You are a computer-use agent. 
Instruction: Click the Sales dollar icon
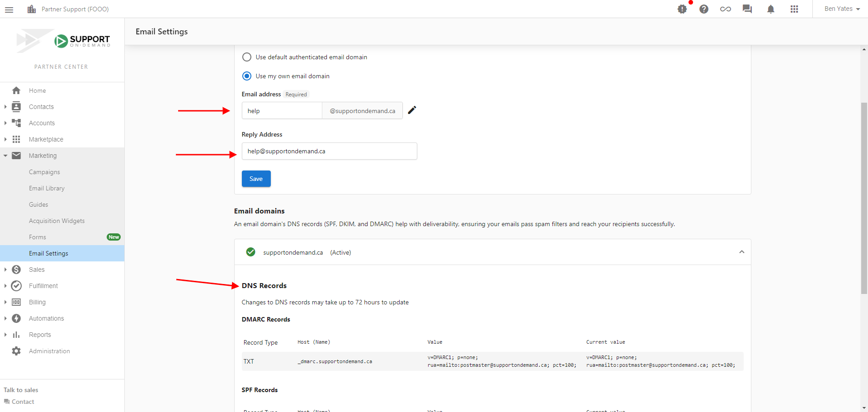pyautogui.click(x=16, y=270)
